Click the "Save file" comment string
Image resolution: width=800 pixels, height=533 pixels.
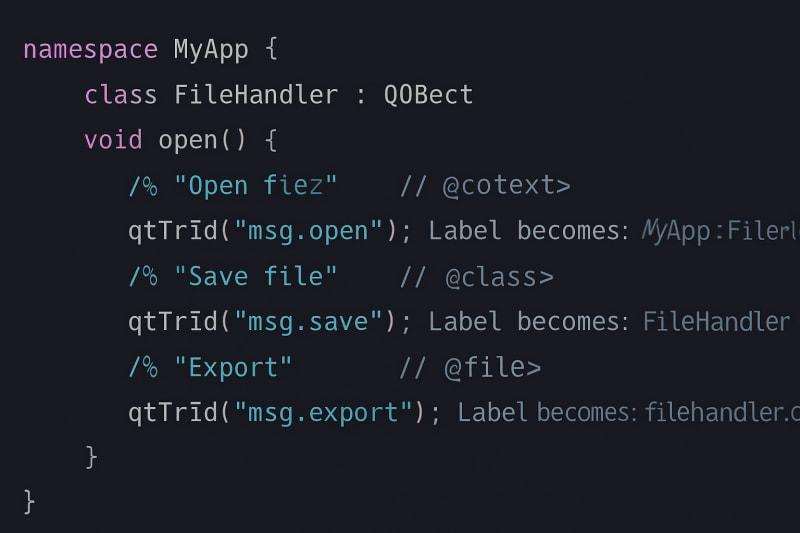pos(256,276)
